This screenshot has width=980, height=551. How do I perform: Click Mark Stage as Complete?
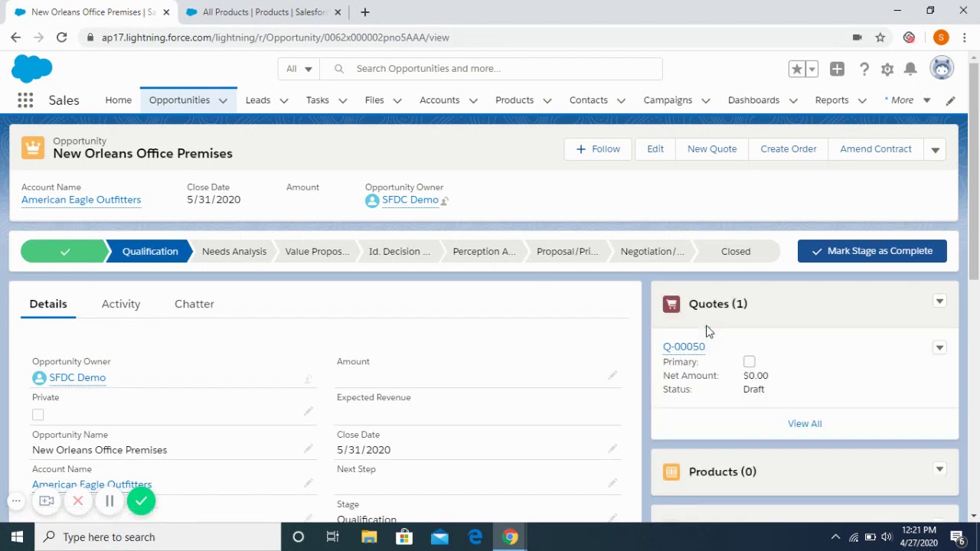coord(872,251)
